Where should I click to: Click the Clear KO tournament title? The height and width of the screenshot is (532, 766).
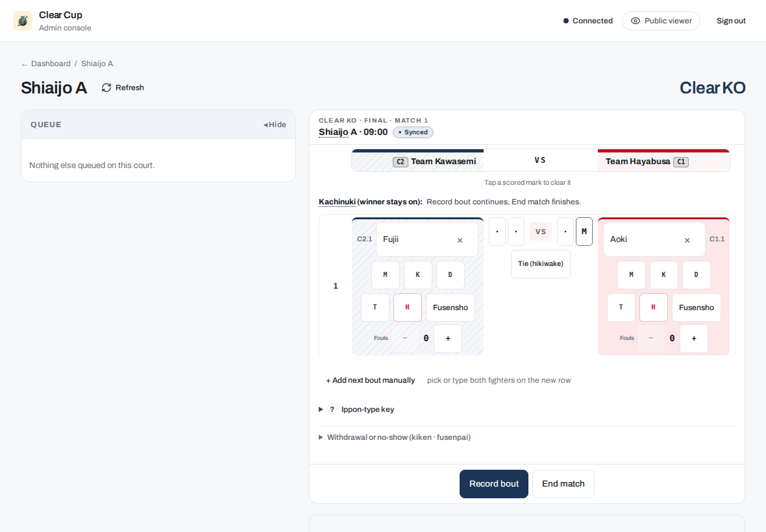[712, 88]
